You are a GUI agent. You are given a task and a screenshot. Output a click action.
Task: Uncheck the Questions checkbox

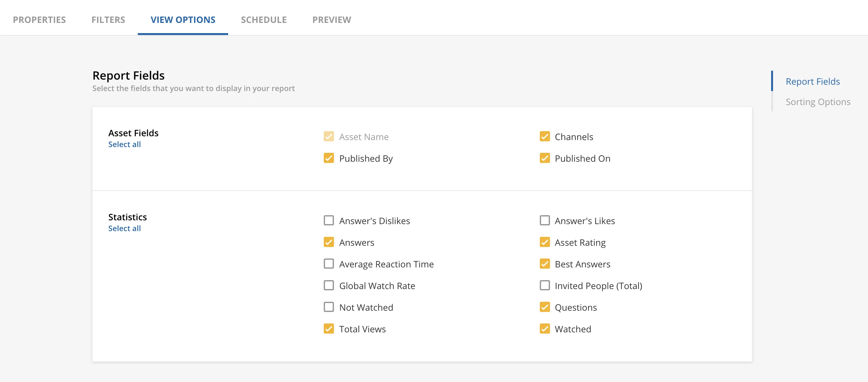545,307
